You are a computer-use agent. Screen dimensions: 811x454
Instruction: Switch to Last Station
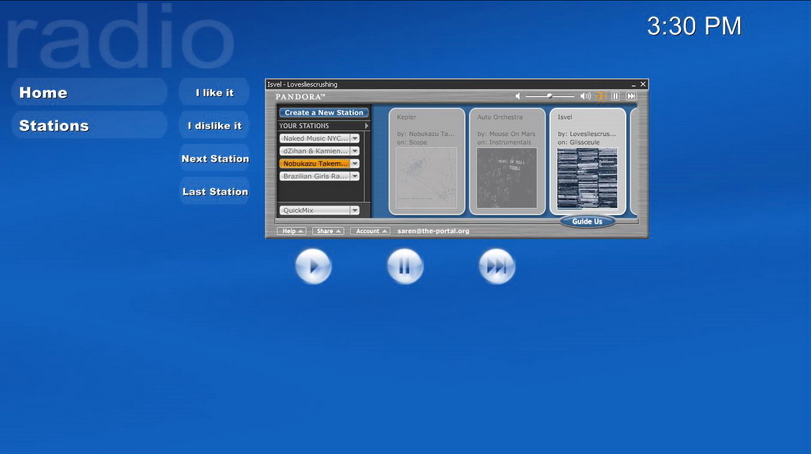pyautogui.click(x=215, y=192)
